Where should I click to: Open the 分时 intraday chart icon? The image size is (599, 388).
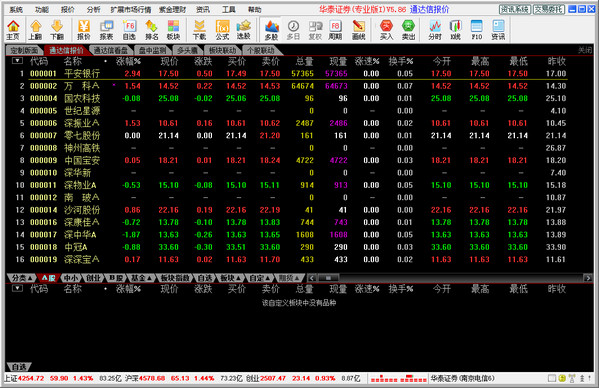pos(434,30)
